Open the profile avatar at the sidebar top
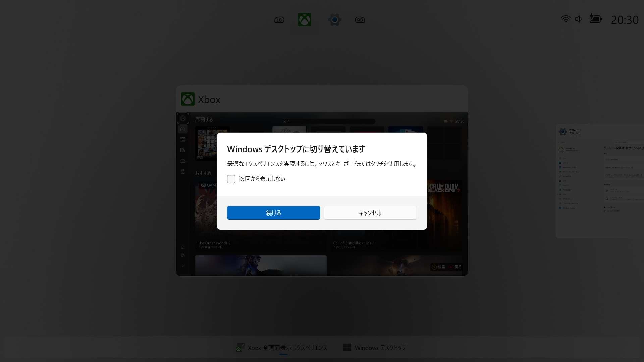The height and width of the screenshot is (362, 644). click(x=183, y=119)
